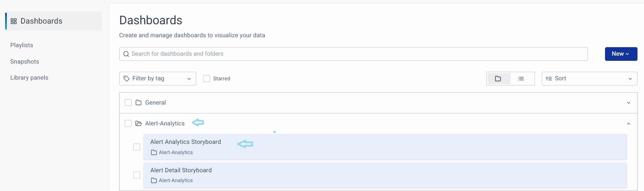The image size is (644, 191).
Task: Expand the General folder chevron
Action: pos(628,103)
